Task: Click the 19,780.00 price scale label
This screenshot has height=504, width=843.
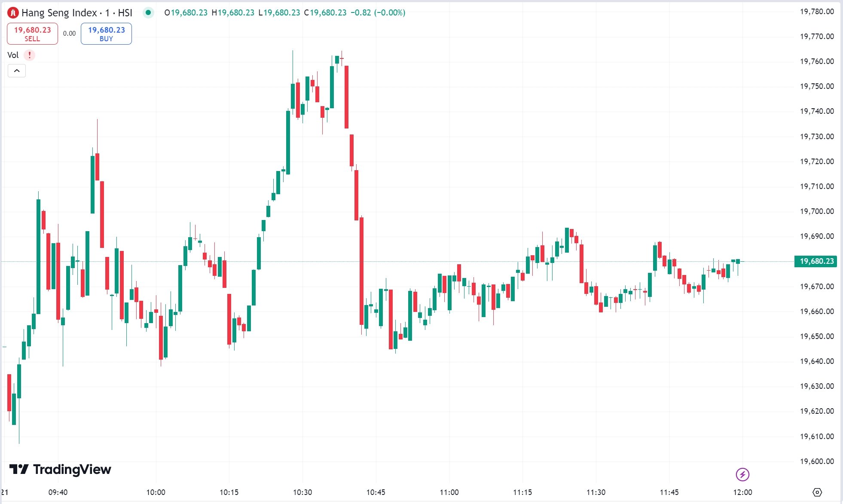Action: (817, 12)
